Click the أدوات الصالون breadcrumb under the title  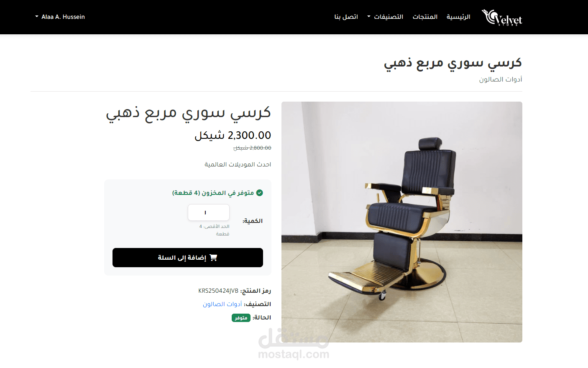pos(501,79)
